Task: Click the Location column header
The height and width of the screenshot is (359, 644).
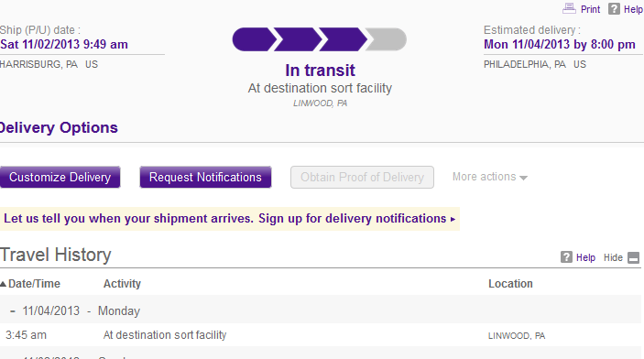Action: (510, 284)
